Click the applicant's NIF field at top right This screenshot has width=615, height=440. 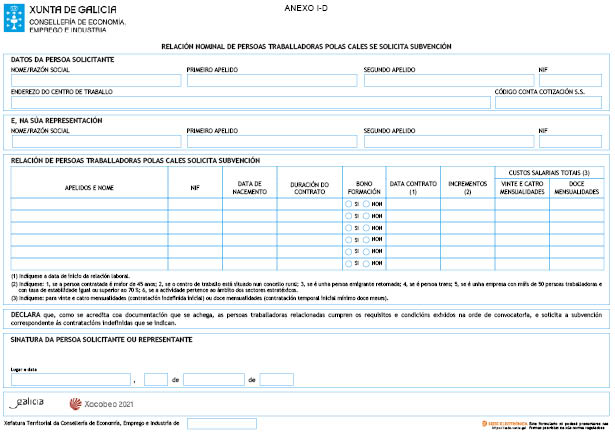(x=570, y=81)
